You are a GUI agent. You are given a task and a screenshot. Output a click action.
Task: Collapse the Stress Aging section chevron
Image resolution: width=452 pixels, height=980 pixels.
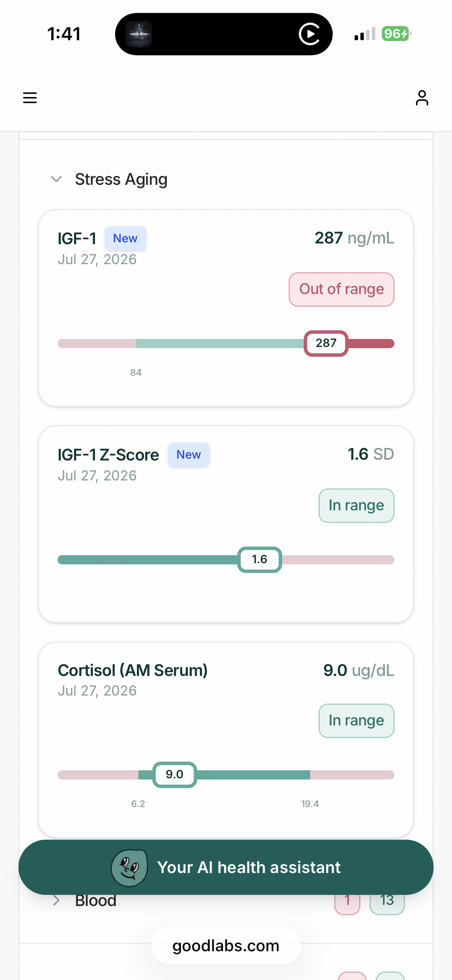(56, 179)
